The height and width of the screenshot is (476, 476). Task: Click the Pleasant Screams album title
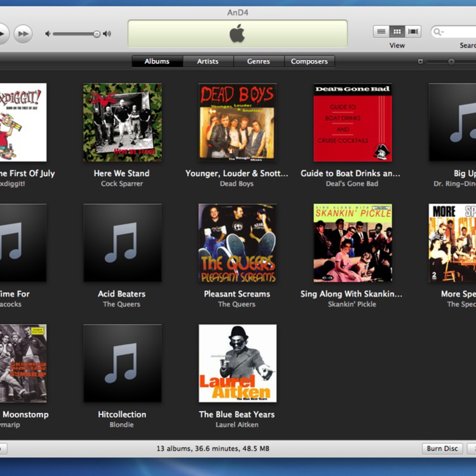(237, 294)
